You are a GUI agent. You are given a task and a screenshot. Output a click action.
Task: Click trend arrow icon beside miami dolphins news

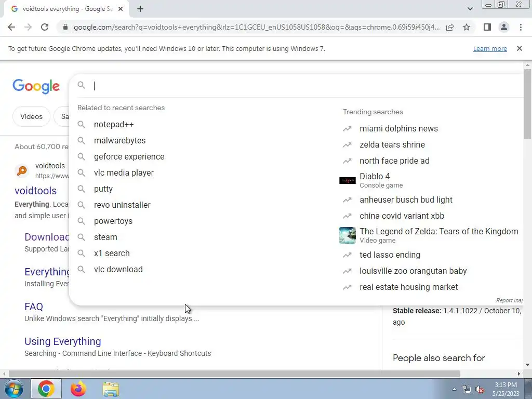click(347, 129)
